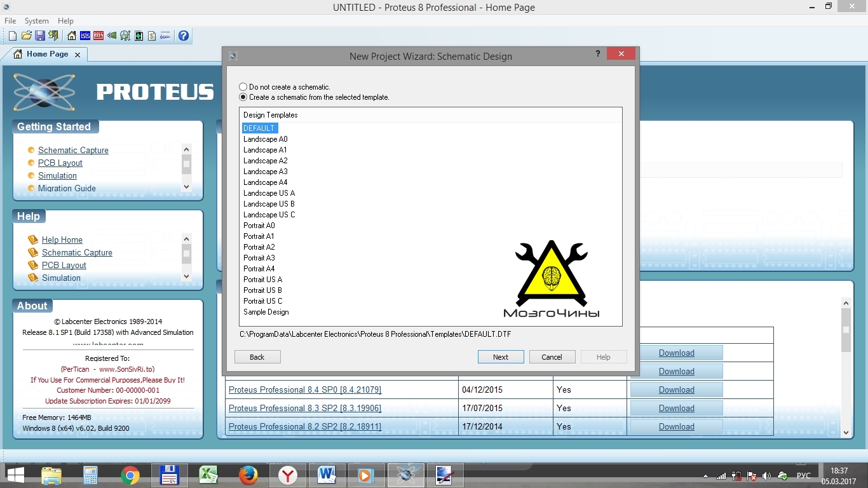Viewport: 868px width, 488px height.
Task: Select Portrait A0 template
Action: (259, 226)
